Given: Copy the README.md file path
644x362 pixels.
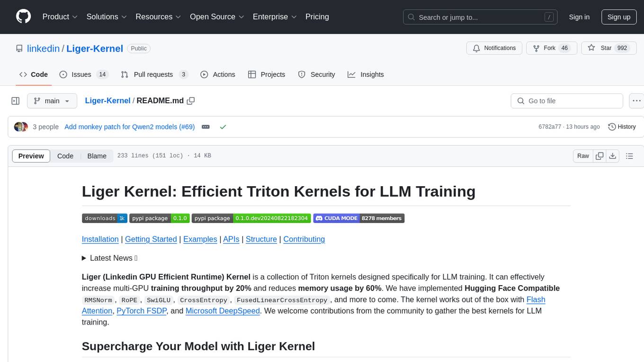Looking at the screenshot, I should coord(191,101).
